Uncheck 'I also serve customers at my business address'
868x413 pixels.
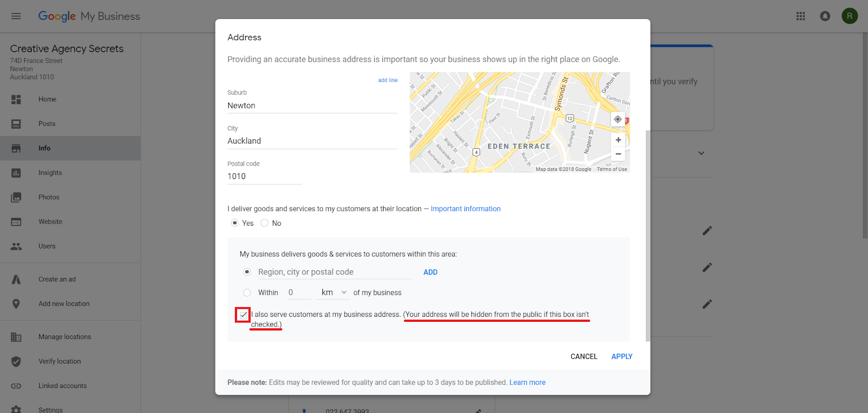[x=242, y=314]
